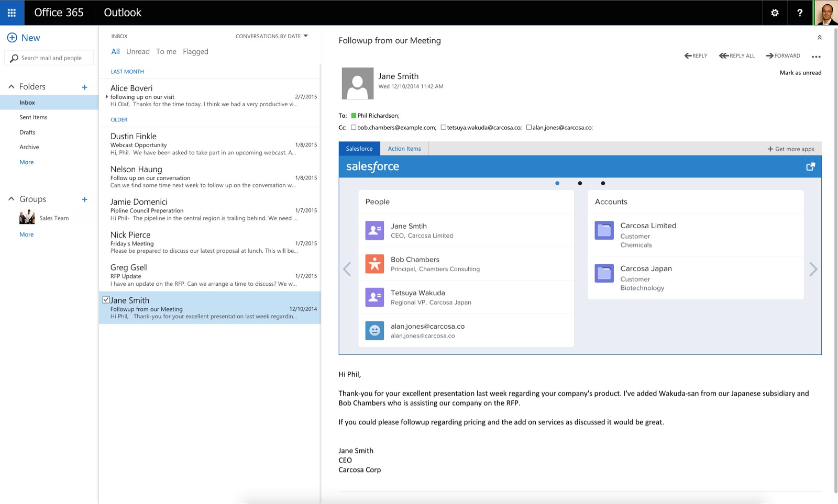838x504 pixels.
Task: Open the Conversations by Date dropdown
Action: pos(271,36)
